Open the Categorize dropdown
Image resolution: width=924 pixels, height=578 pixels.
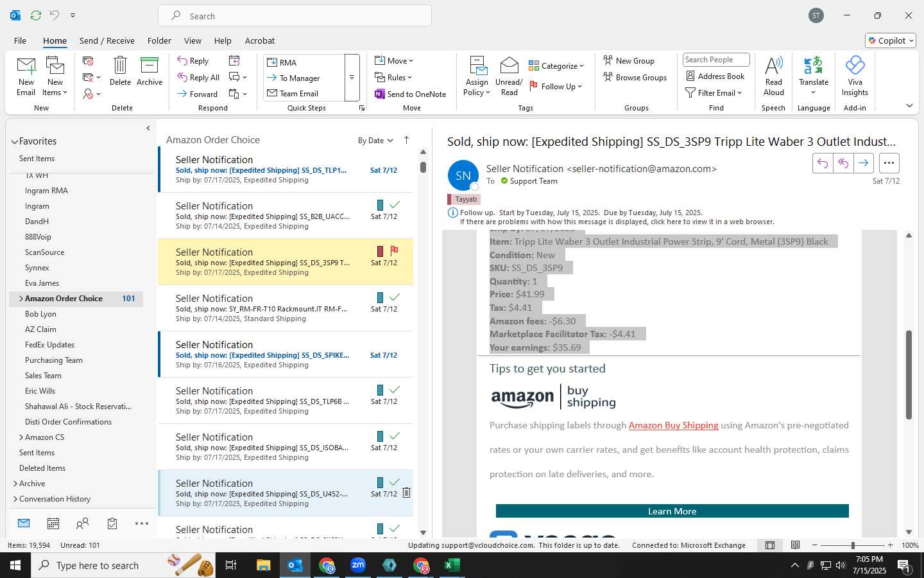556,66
